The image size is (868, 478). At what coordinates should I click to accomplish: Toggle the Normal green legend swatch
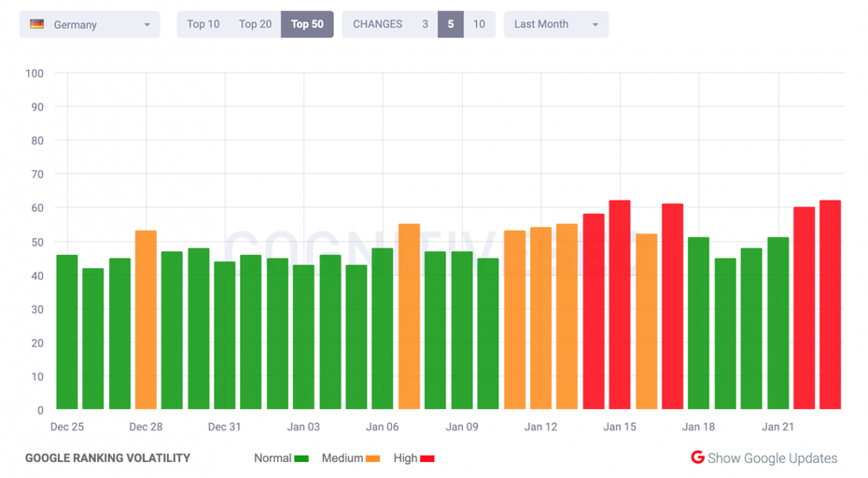coord(301,458)
